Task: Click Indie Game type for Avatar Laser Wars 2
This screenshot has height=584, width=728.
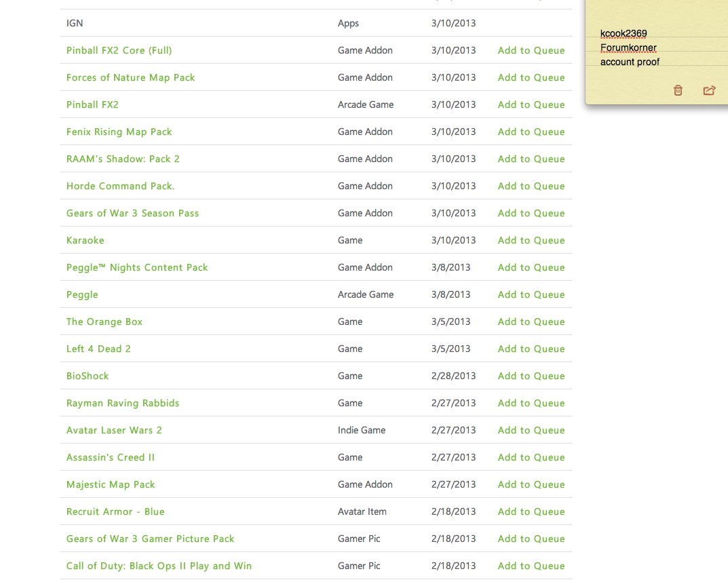Action: (362, 430)
